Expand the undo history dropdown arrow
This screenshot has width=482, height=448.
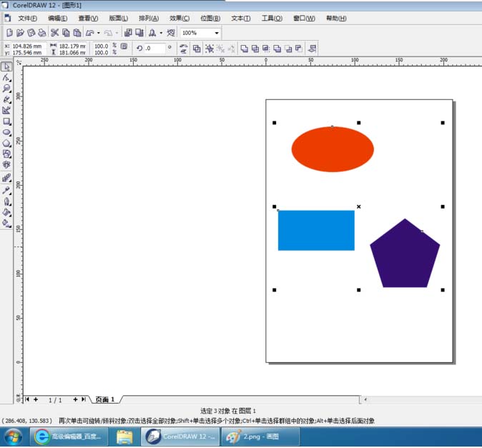pyautogui.click(x=99, y=33)
